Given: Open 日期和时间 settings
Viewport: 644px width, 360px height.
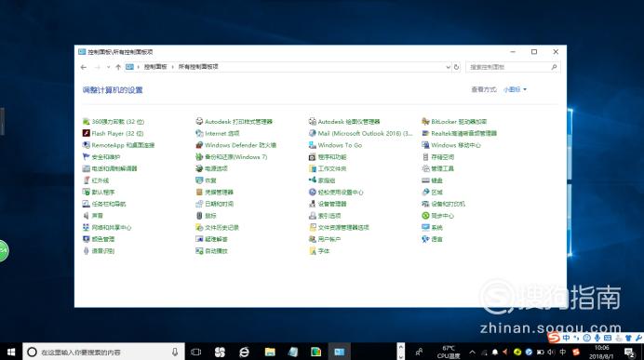Looking at the screenshot, I should point(214,204).
